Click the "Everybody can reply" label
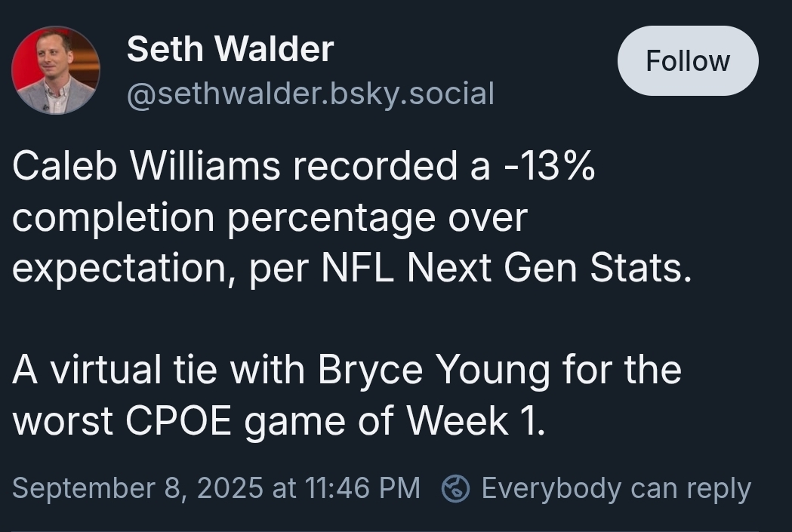The image size is (792, 532). click(616, 488)
